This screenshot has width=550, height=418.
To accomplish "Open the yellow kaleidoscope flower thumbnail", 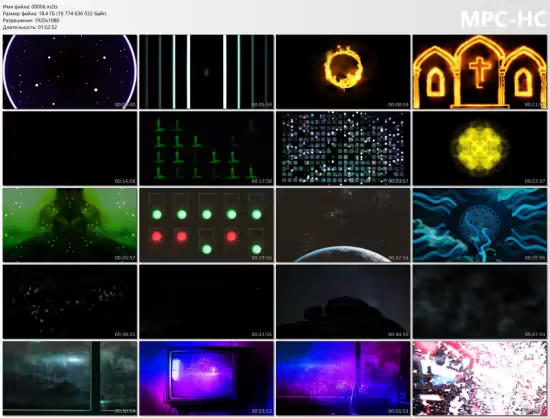I will click(479, 148).
